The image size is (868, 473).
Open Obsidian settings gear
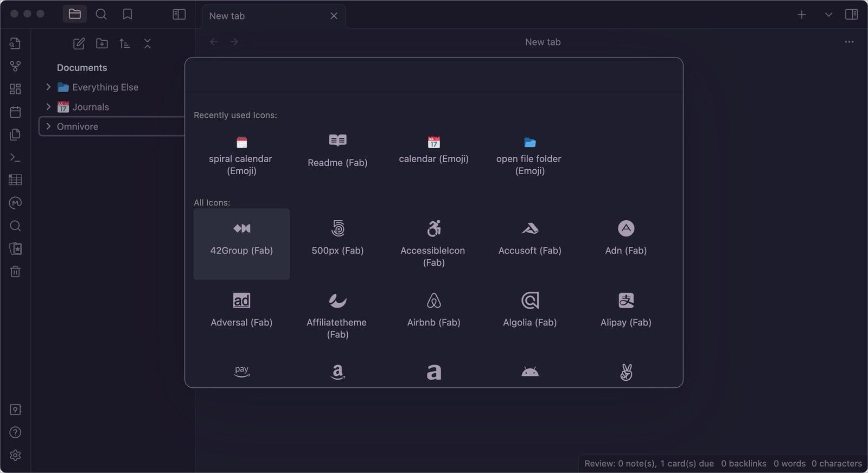pyautogui.click(x=15, y=455)
